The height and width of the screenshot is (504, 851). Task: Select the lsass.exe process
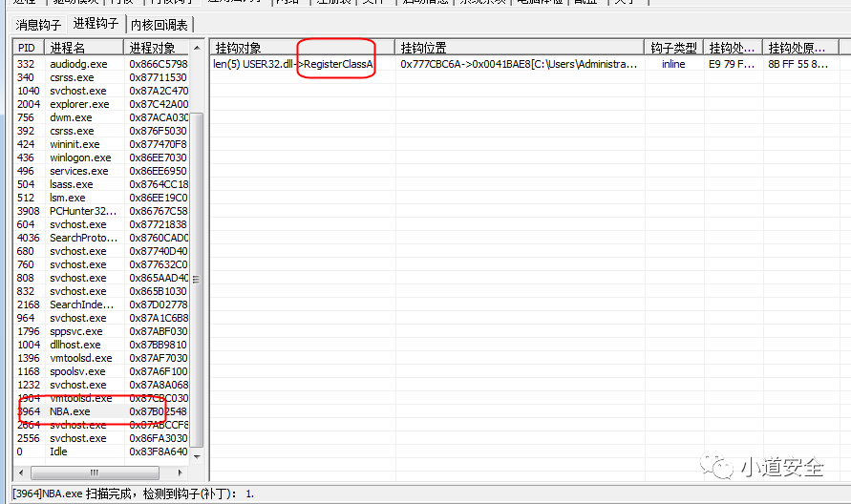[101, 184]
